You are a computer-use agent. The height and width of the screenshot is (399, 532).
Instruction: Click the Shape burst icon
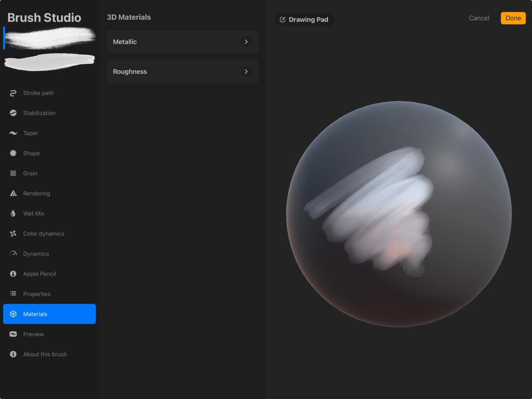(13, 153)
